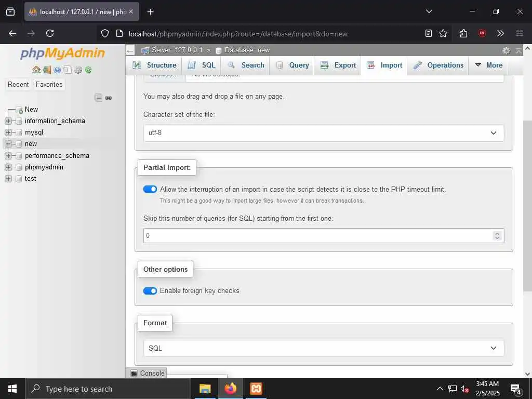Open File Explorer from the taskbar
Image resolution: width=532 pixels, height=399 pixels.
[x=205, y=389]
